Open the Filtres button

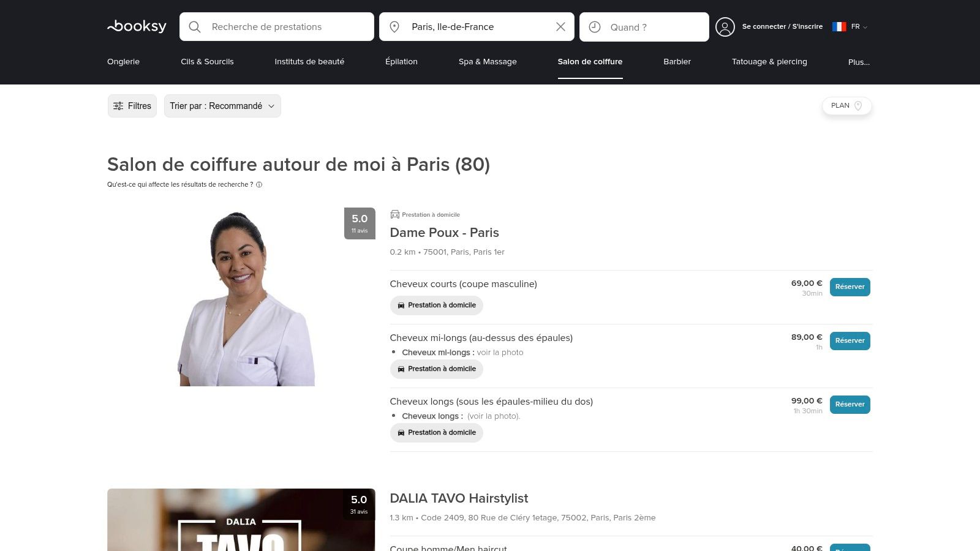(x=132, y=106)
